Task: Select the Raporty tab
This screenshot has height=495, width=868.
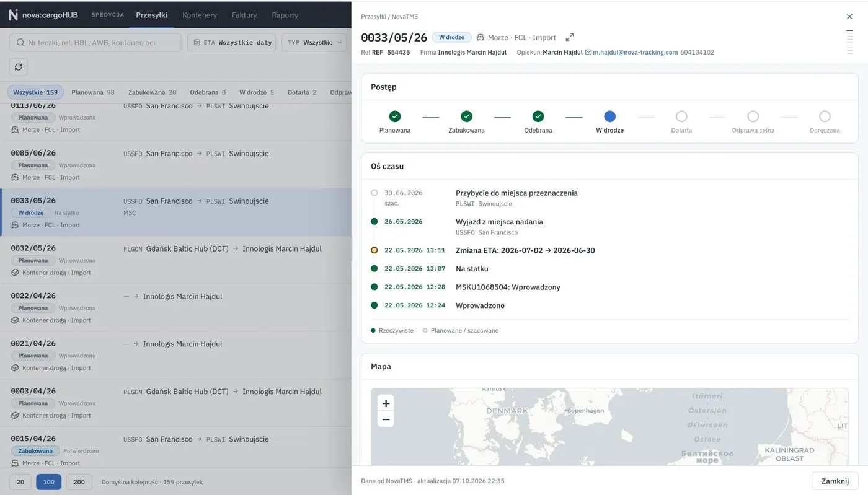Action: tap(285, 15)
